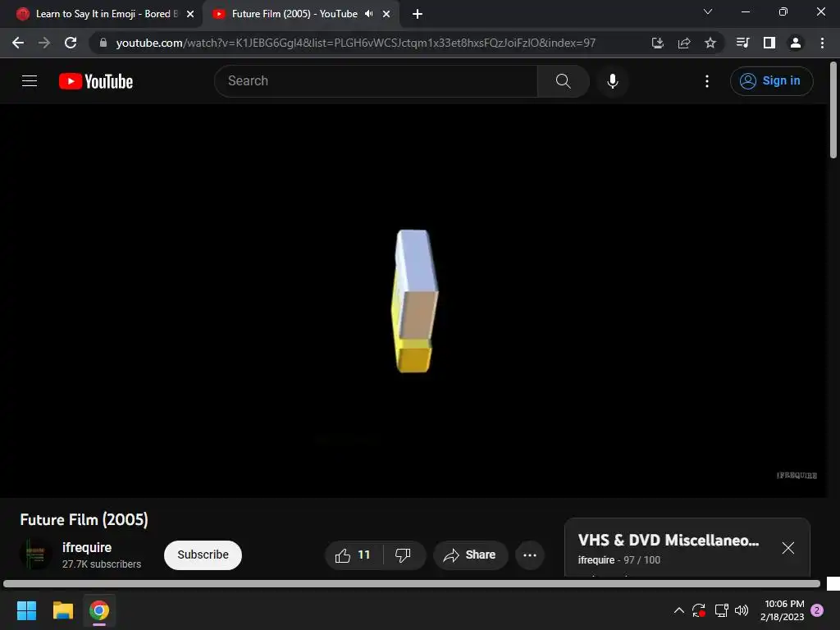840x630 pixels.
Task: Dislike the Future Film video
Action: coord(404,555)
